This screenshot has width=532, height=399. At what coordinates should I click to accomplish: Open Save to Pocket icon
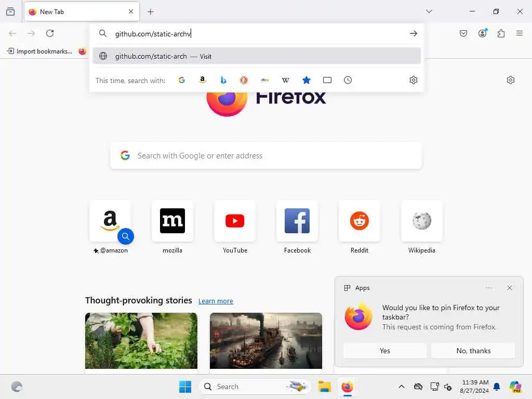coord(463,33)
